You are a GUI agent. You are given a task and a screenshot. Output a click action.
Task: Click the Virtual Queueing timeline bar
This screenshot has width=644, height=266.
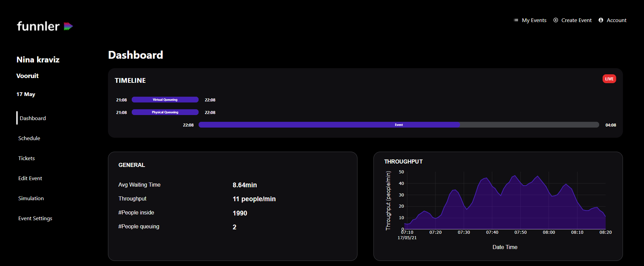165,100
